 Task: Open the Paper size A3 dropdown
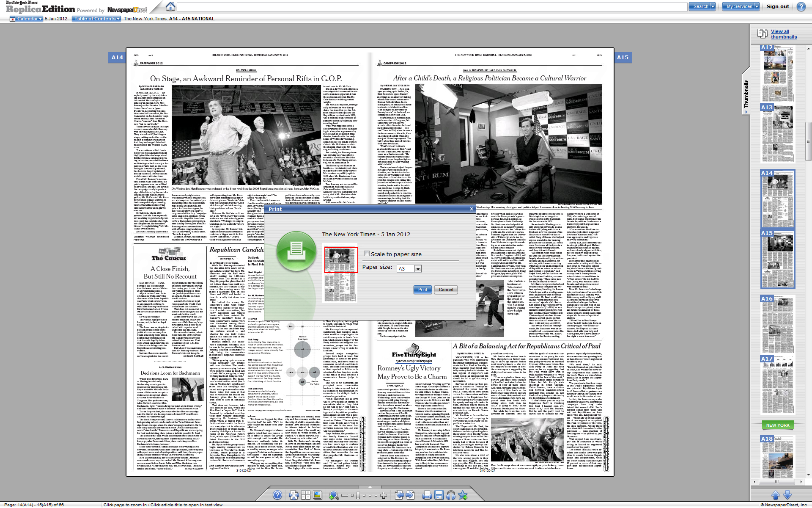click(418, 269)
